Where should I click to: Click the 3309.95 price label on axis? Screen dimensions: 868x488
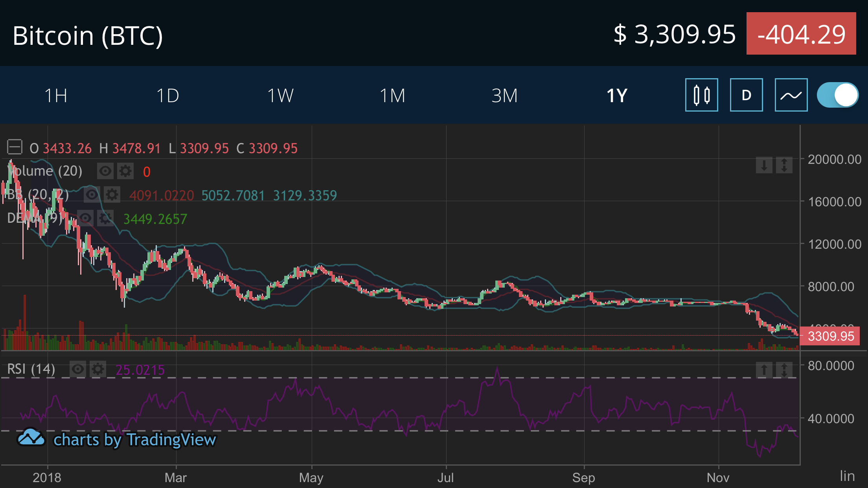pyautogui.click(x=830, y=336)
